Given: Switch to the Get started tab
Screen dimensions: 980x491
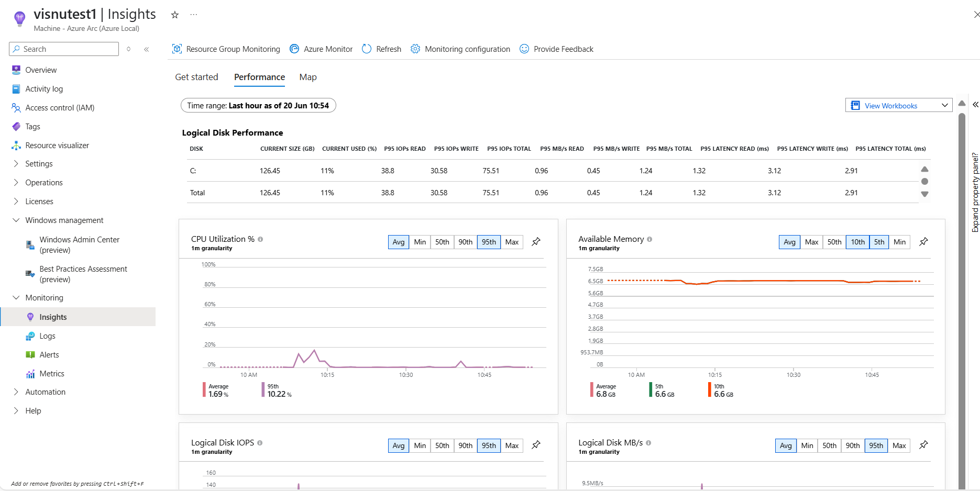Looking at the screenshot, I should [196, 77].
